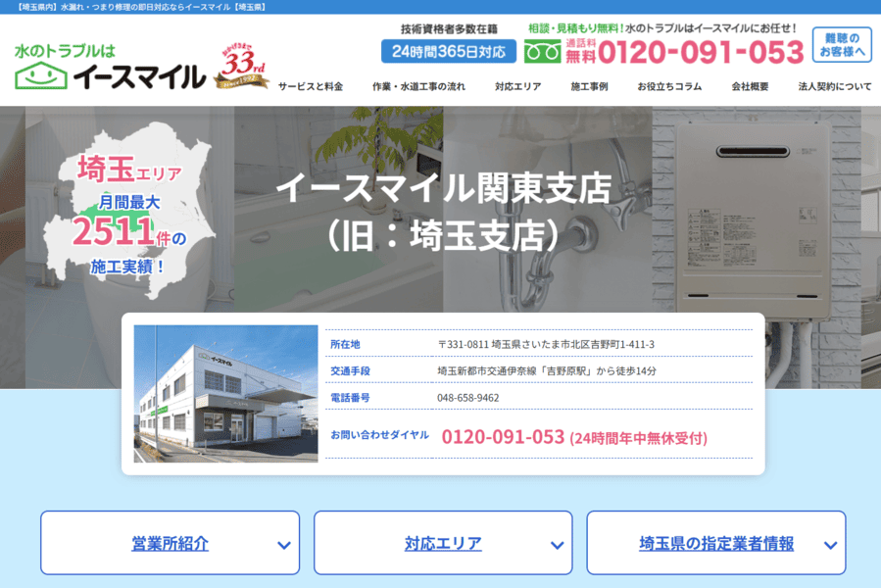
Task: Click the 技術資格者多数在籍 text
Action: coord(449,29)
